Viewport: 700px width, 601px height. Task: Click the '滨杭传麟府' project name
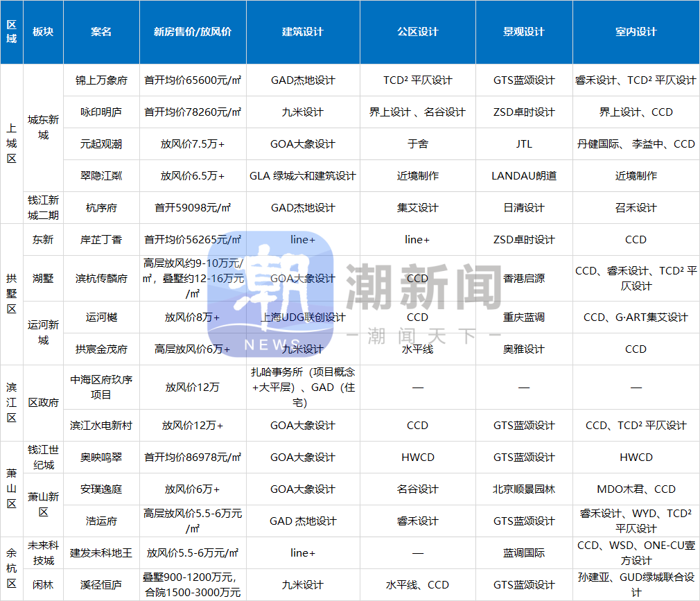click(101, 279)
